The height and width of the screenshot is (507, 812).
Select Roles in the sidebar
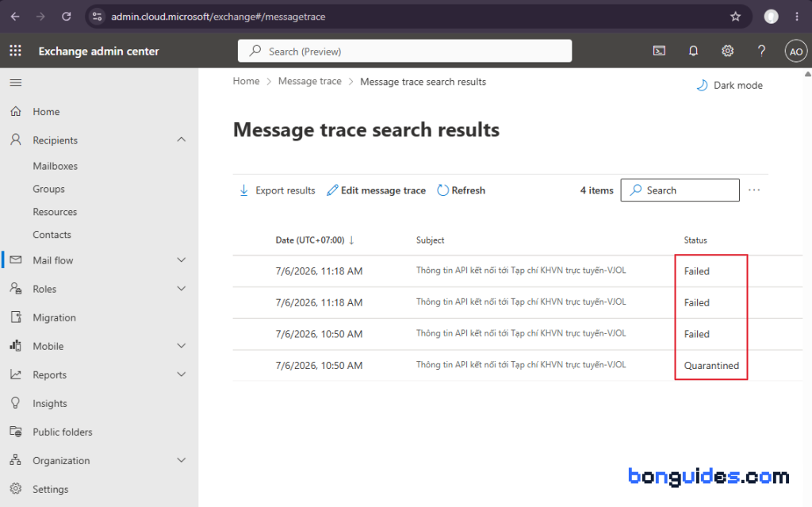[44, 289]
